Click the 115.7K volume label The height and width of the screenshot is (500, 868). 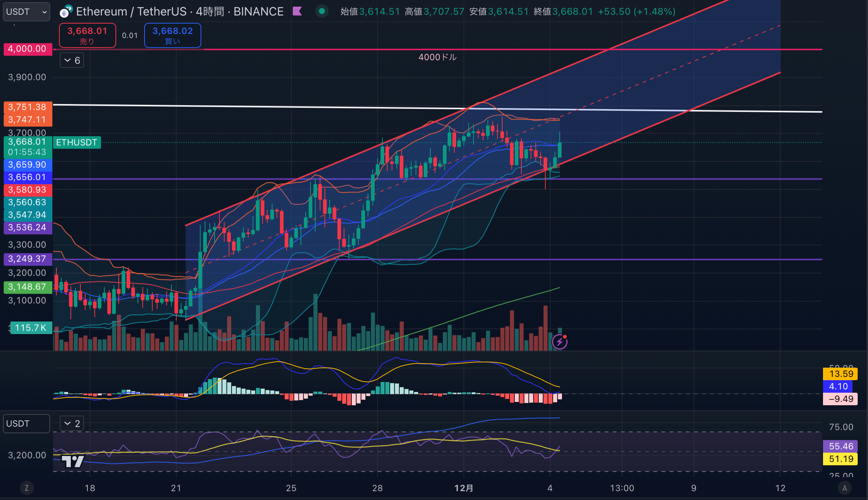tap(31, 328)
